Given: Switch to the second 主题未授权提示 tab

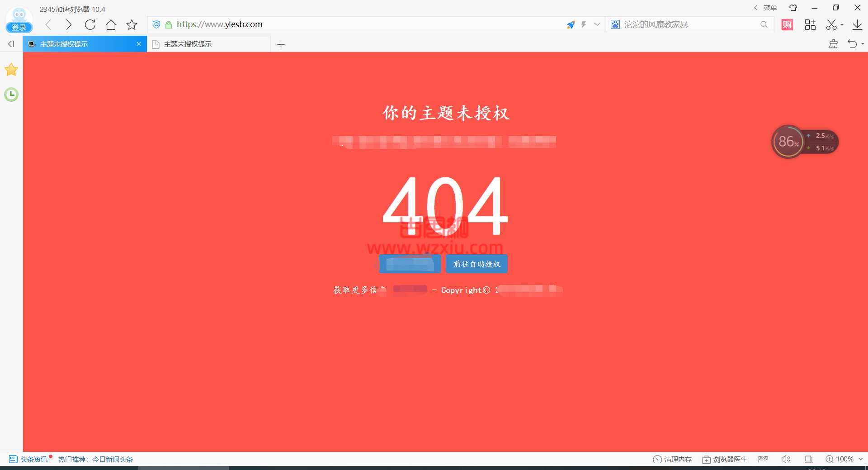Looking at the screenshot, I should [209, 44].
